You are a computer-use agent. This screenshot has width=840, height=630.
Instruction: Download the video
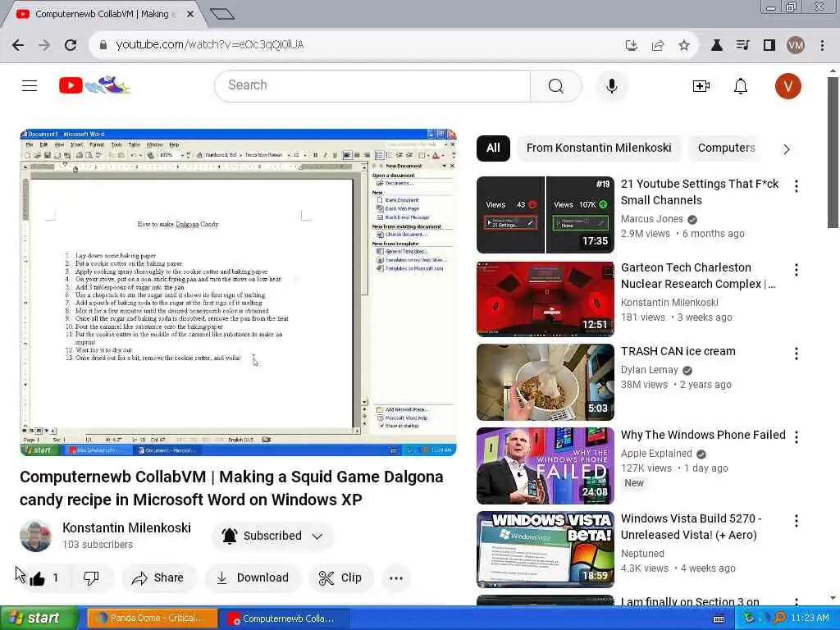(253, 578)
